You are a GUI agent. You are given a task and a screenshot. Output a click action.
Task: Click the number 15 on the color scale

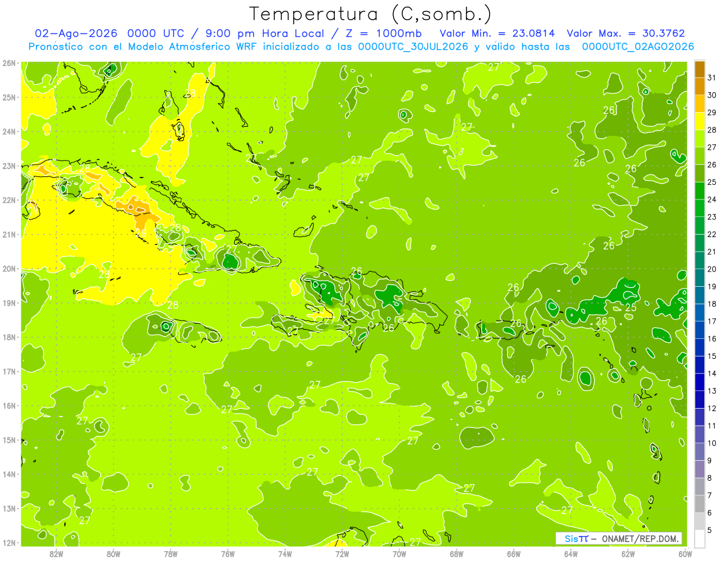coord(712,356)
